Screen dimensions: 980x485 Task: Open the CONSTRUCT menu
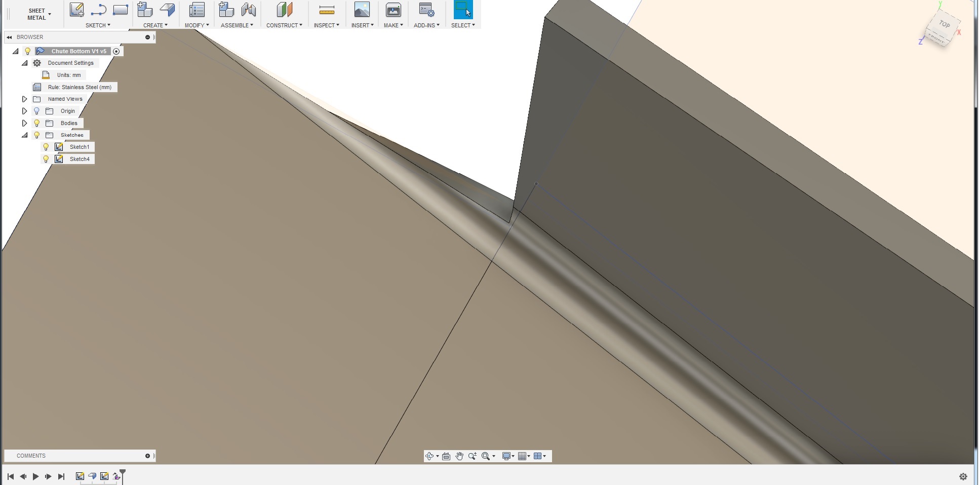pos(284,25)
